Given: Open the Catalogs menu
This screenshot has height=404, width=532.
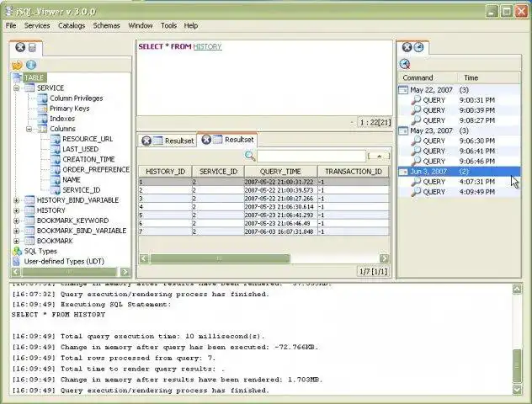Looking at the screenshot, I should [72, 26].
